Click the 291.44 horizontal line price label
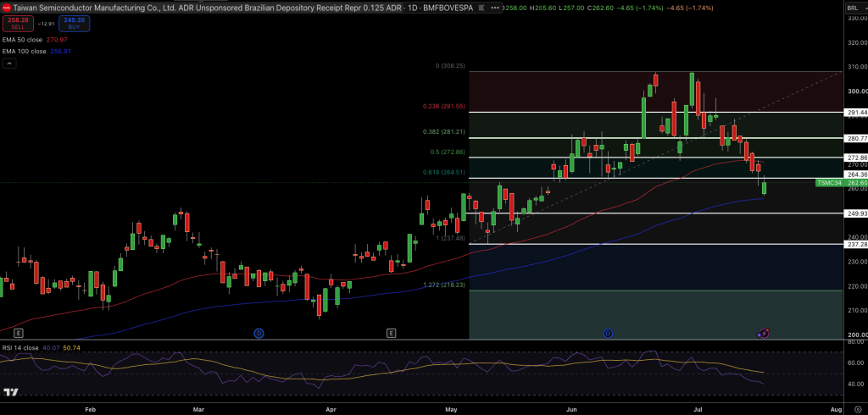This screenshot has height=415, width=868. coord(855,112)
